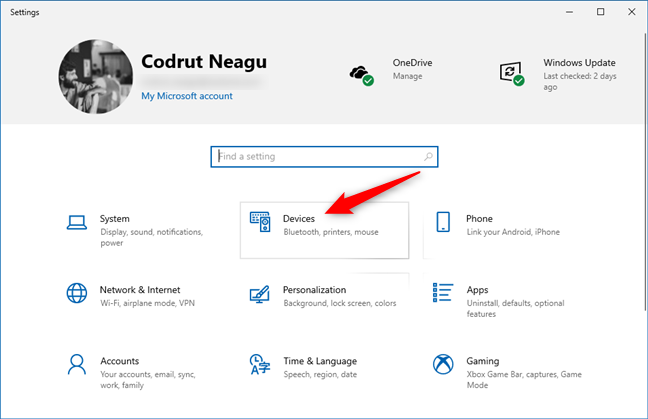Click the Codrut Neagu name heading
The image size is (648, 419).
[x=204, y=62]
